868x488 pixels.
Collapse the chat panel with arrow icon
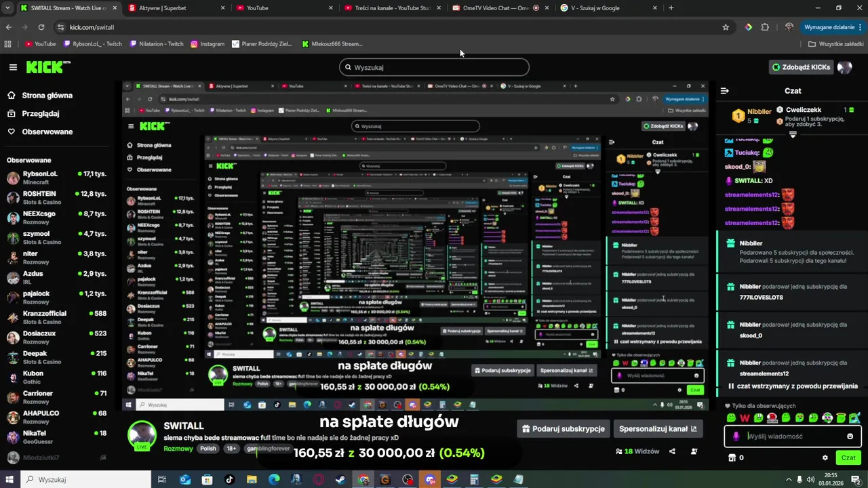(x=724, y=91)
